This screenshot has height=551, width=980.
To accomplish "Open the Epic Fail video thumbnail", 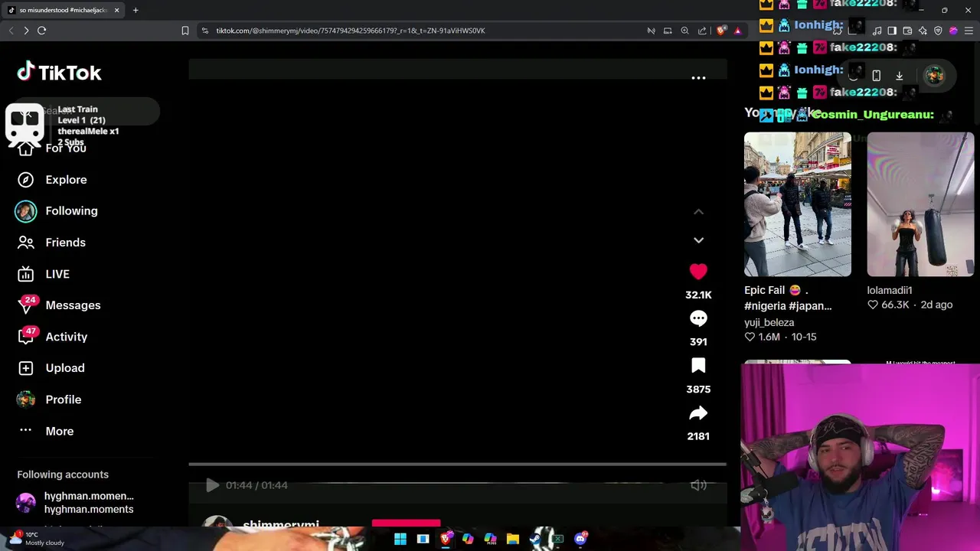I will coord(798,204).
